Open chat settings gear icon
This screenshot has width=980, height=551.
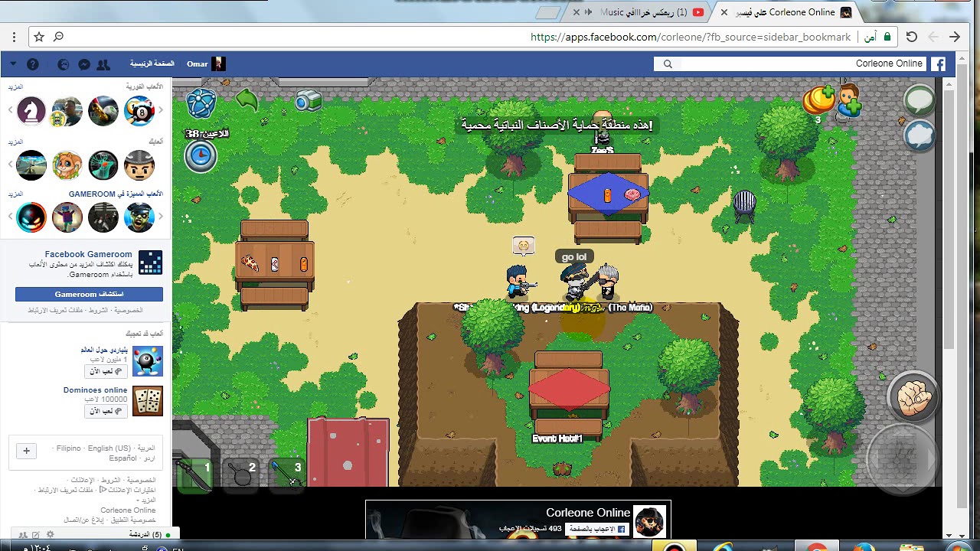pos(51,535)
